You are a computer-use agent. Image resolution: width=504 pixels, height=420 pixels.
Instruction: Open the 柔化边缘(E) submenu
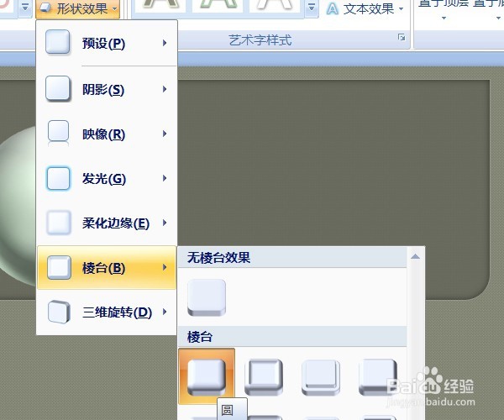point(107,223)
